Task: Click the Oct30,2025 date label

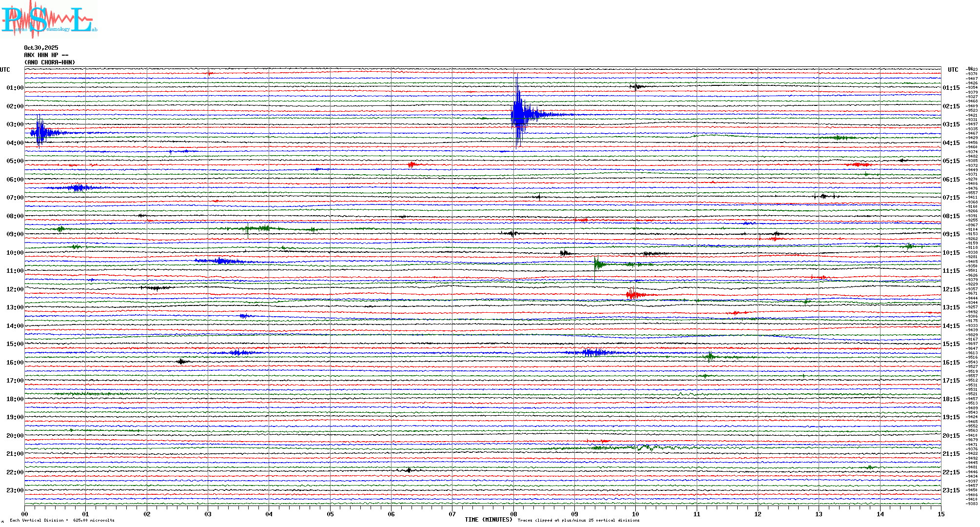Action: [x=41, y=48]
